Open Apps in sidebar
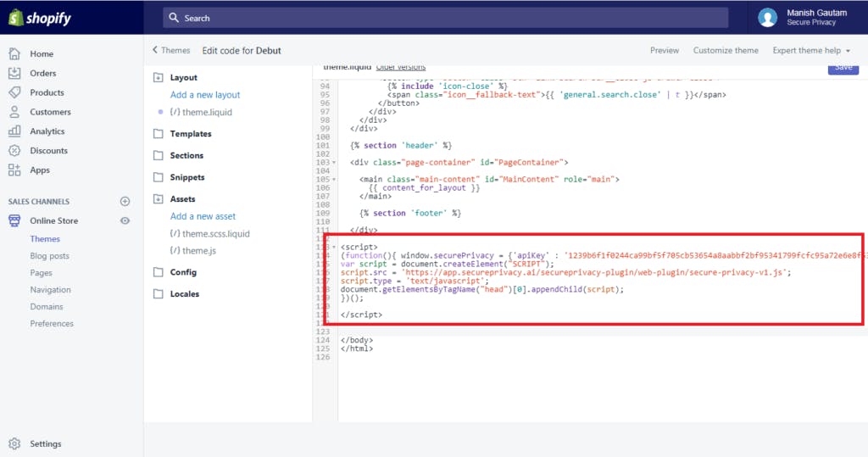The height and width of the screenshot is (457, 868). click(x=40, y=170)
